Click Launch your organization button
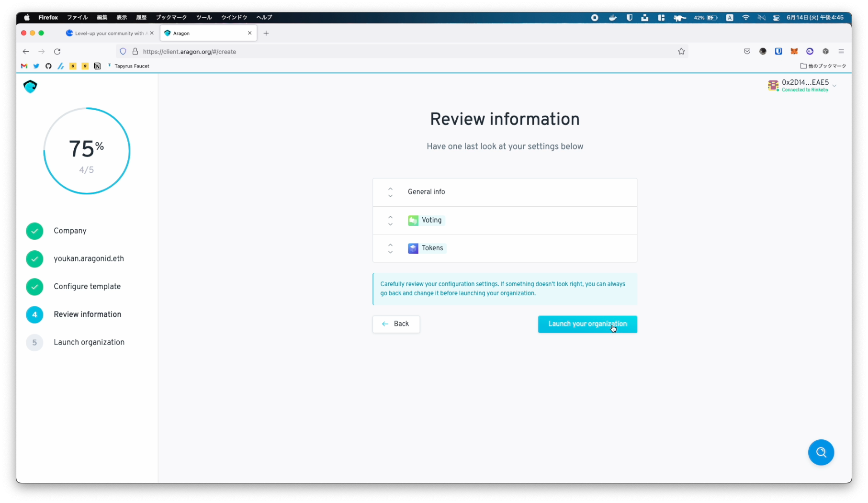 587,324
